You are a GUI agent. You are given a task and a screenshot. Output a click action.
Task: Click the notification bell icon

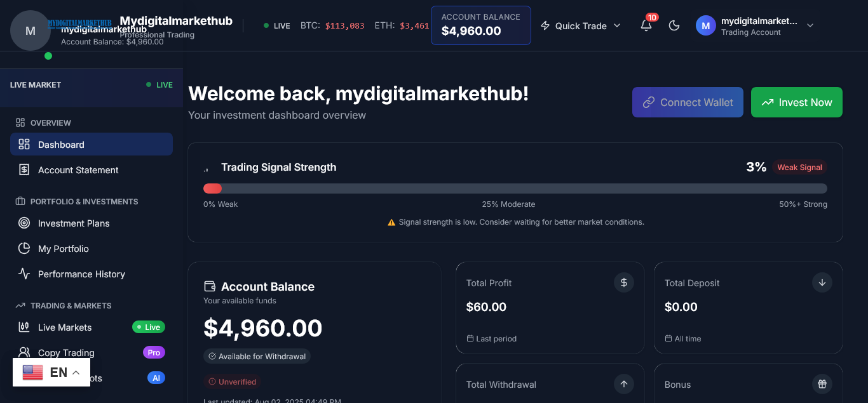pyautogui.click(x=646, y=25)
